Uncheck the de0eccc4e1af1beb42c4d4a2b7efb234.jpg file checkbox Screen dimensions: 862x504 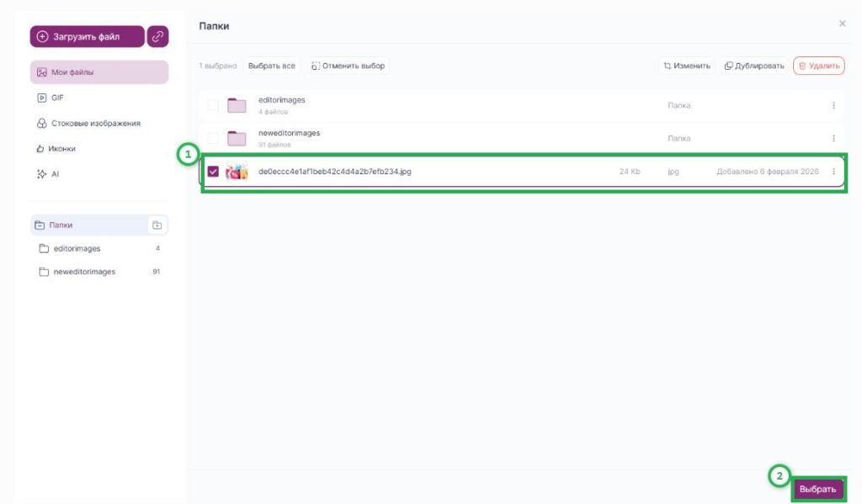point(213,172)
